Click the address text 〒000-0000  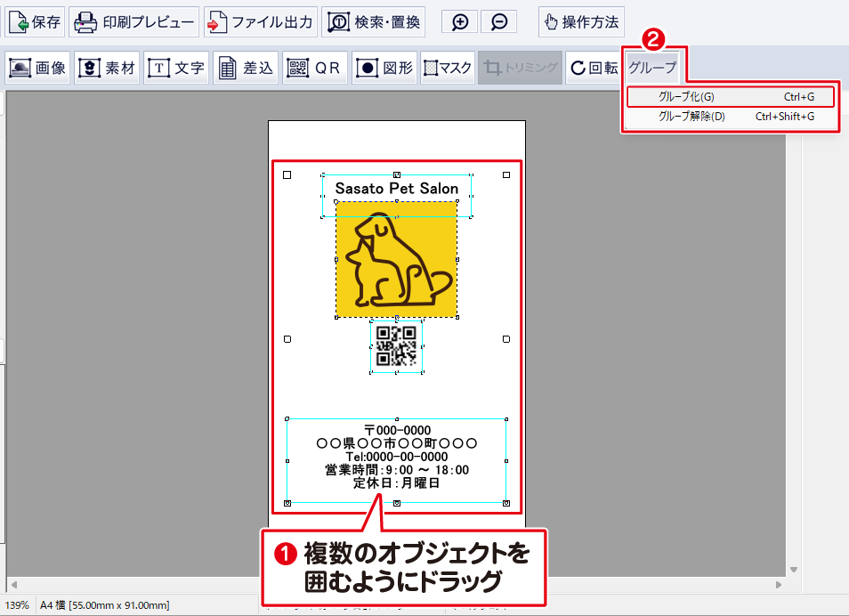398,430
